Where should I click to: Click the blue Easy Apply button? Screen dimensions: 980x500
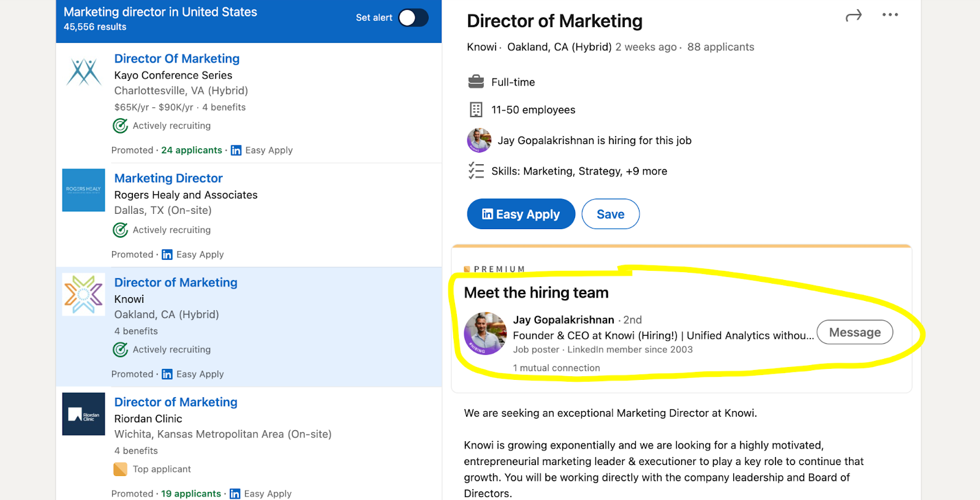tap(521, 214)
